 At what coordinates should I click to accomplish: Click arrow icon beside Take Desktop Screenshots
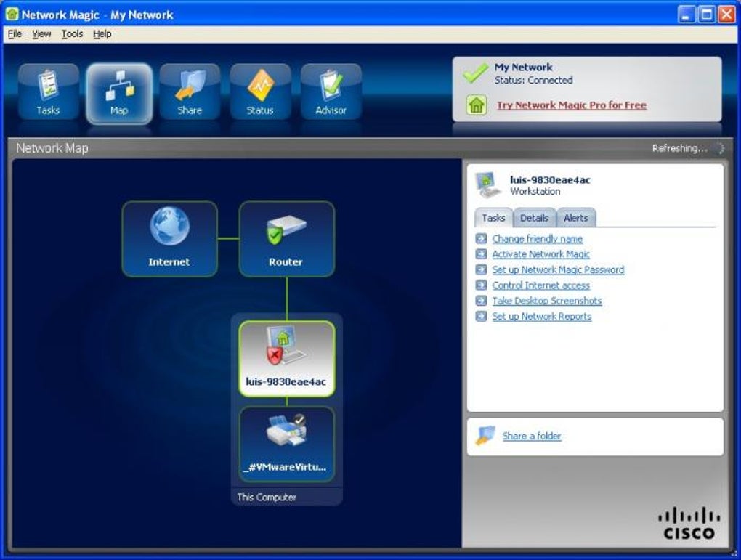(481, 301)
